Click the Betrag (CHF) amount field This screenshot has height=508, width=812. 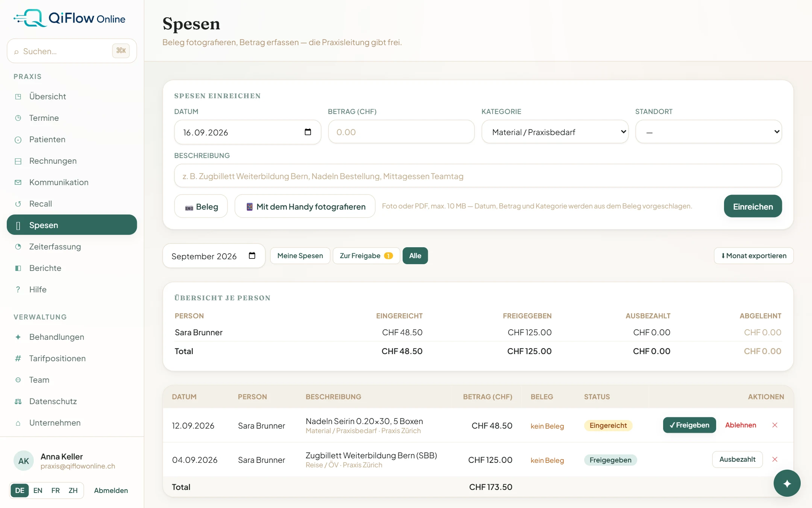coord(401,132)
